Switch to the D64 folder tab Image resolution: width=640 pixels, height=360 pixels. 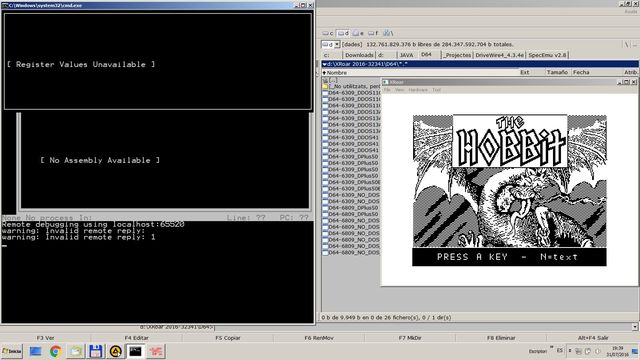click(x=429, y=55)
